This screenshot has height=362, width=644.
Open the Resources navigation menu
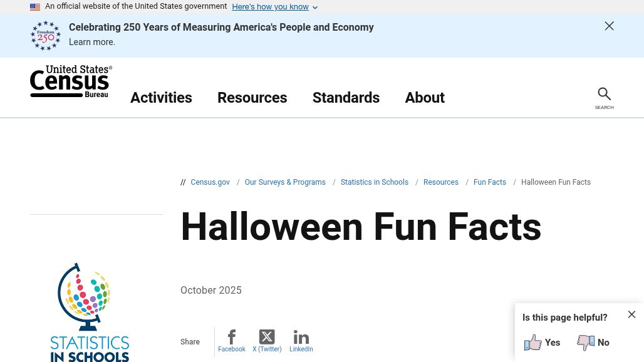(252, 98)
